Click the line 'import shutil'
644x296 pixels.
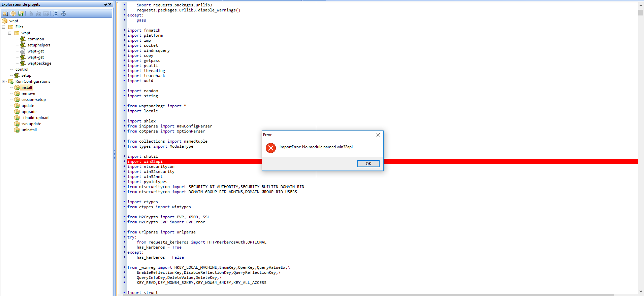coord(142,156)
